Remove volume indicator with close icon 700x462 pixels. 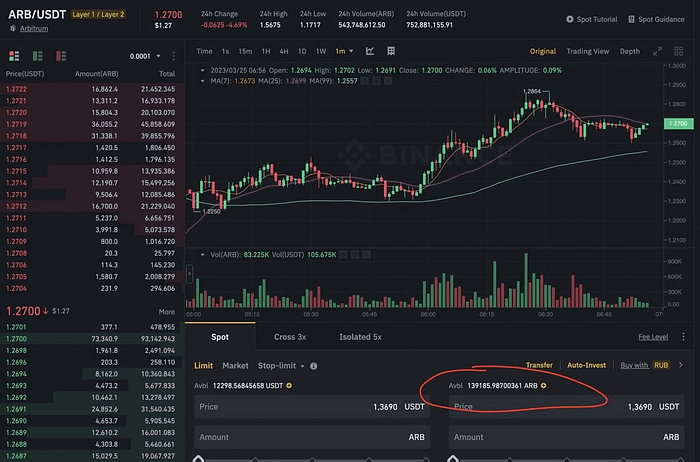pos(367,254)
